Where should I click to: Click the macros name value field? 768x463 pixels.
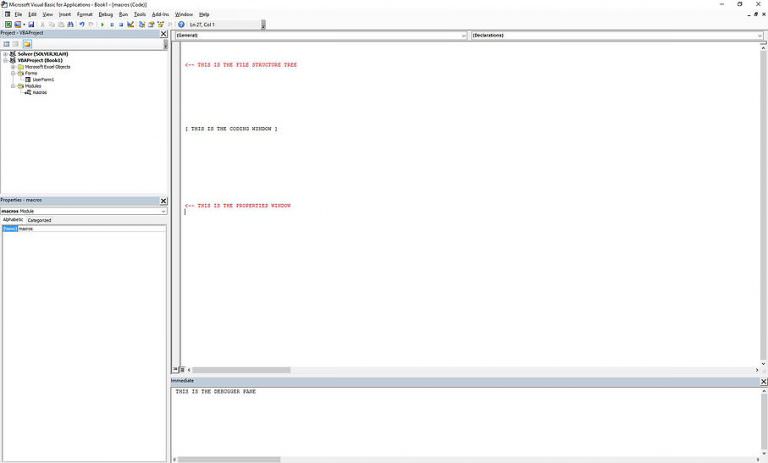(x=92, y=229)
